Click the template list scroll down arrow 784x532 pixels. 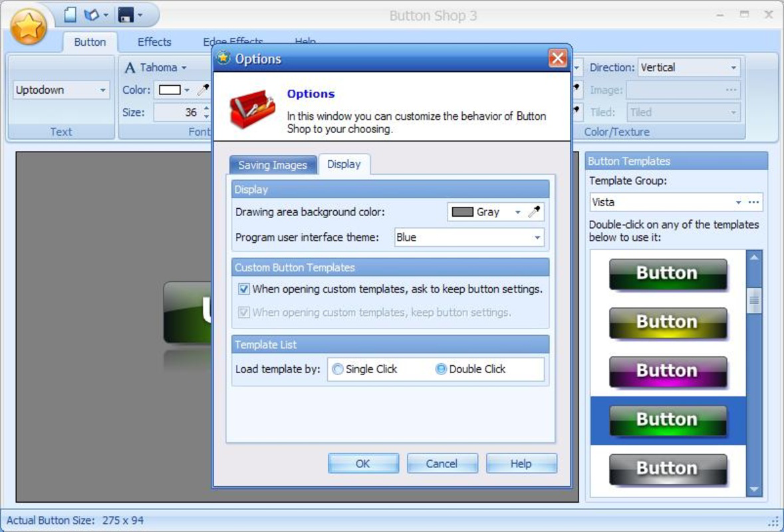(754, 489)
